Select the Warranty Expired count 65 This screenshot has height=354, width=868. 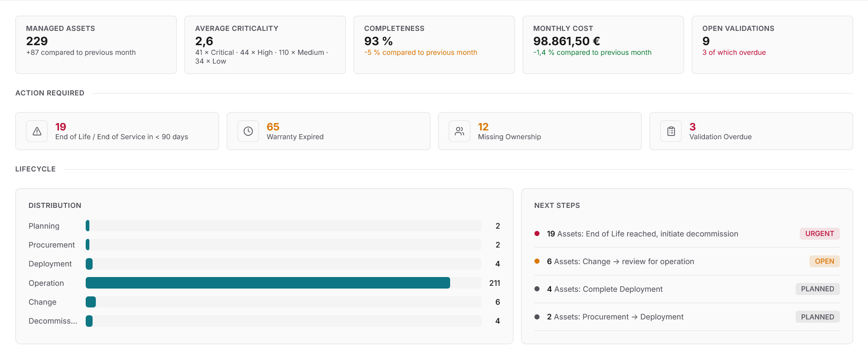273,127
